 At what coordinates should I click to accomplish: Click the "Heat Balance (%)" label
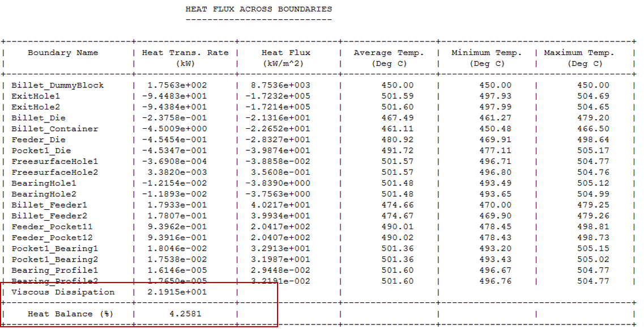[68, 314]
